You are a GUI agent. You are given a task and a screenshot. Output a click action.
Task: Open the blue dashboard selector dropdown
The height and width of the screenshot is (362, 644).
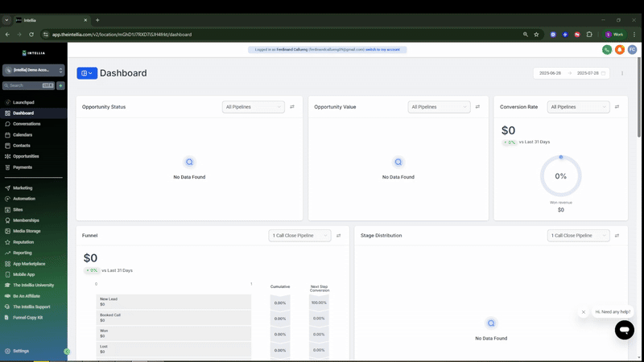coord(87,73)
